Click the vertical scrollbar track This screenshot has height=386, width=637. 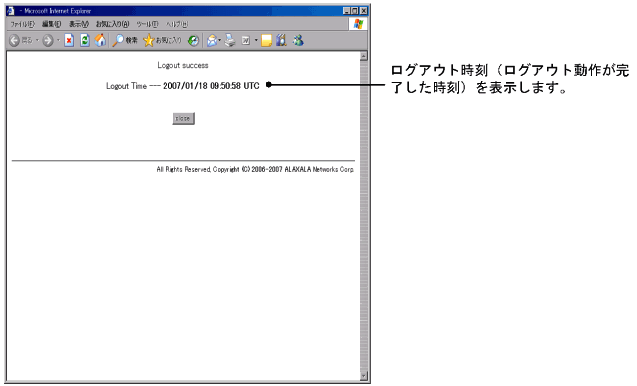[x=364, y=216]
